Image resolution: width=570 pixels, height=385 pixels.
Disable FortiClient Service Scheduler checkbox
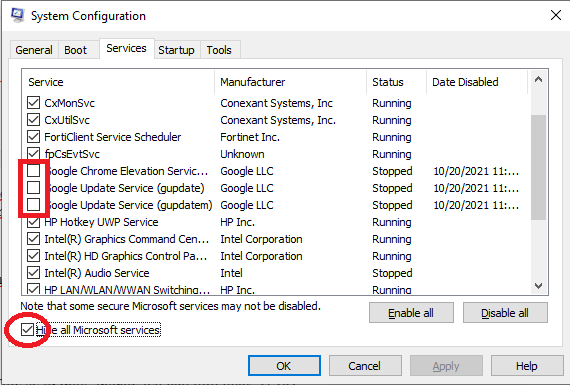coord(33,137)
